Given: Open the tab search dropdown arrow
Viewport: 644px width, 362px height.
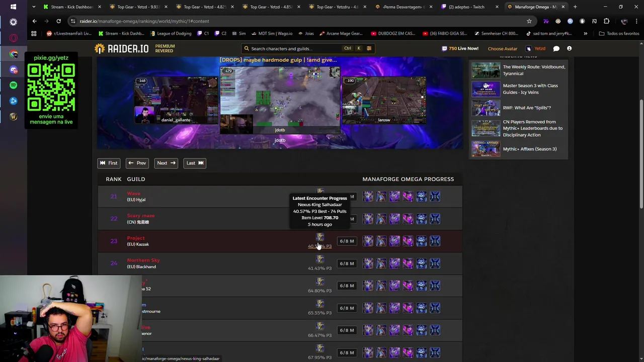Looking at the screenshot, I should [33, 7].
